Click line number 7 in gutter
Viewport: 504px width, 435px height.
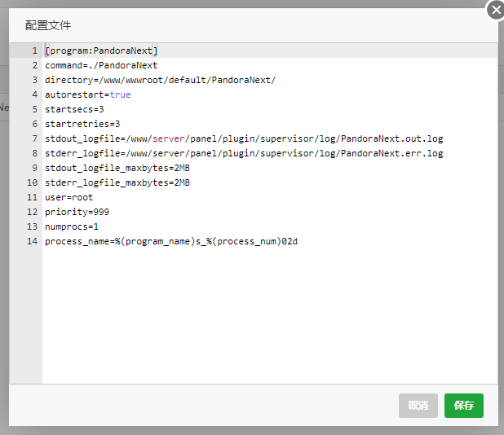tap(35, 138)
